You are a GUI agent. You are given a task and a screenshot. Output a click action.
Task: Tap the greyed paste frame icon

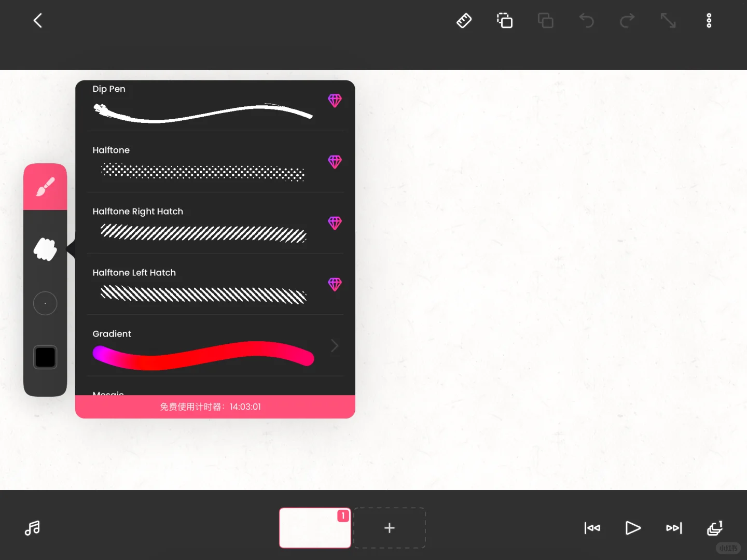point(545,21)
